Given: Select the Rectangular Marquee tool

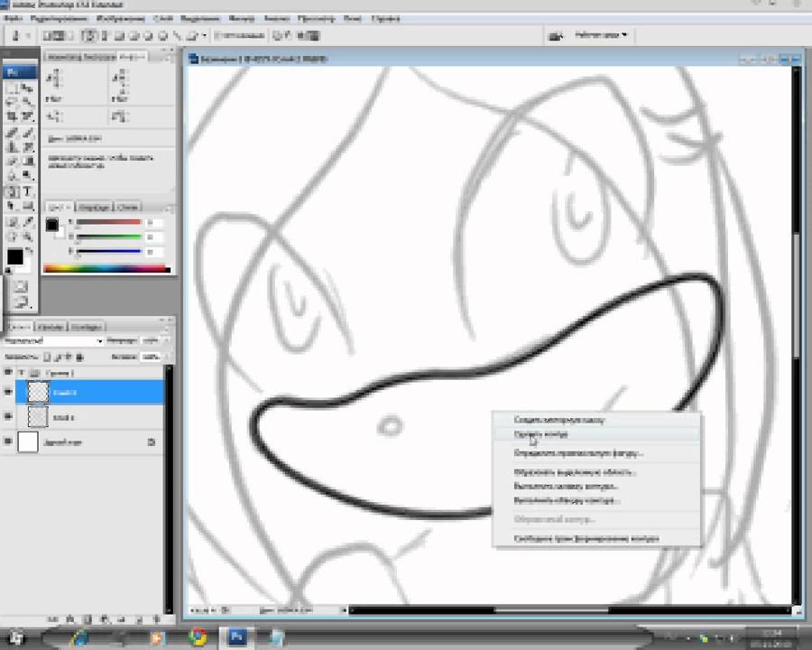Looking at the screenshot, I should [12, 88].
